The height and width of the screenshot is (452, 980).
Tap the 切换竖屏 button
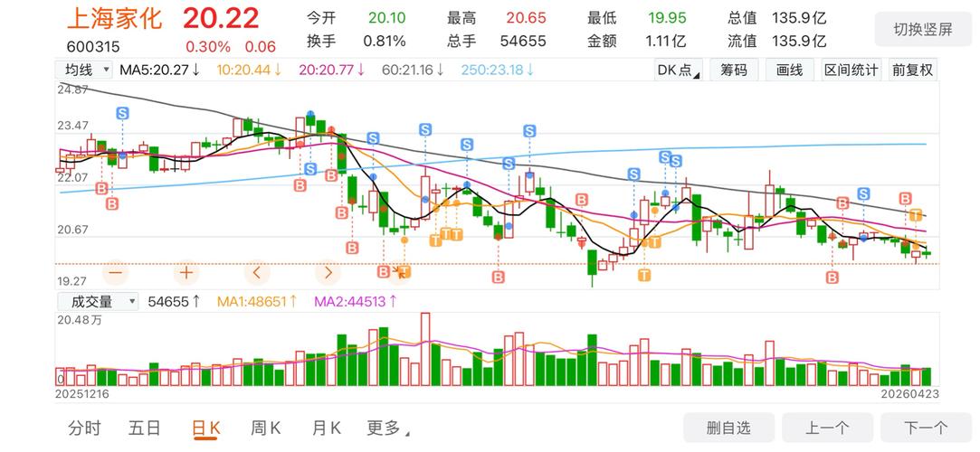[922, 29]
